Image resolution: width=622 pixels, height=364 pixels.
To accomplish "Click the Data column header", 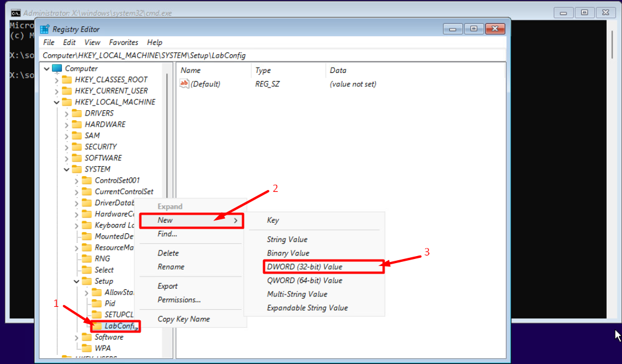I will pos(415,70).
